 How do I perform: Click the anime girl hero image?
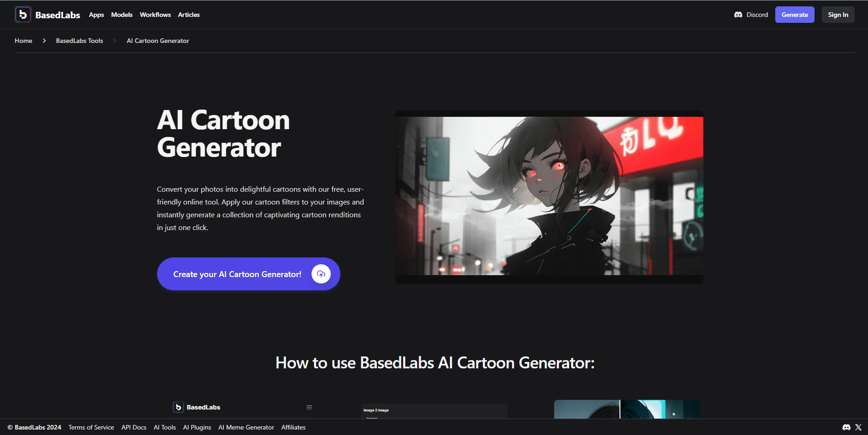coord(549,196)
